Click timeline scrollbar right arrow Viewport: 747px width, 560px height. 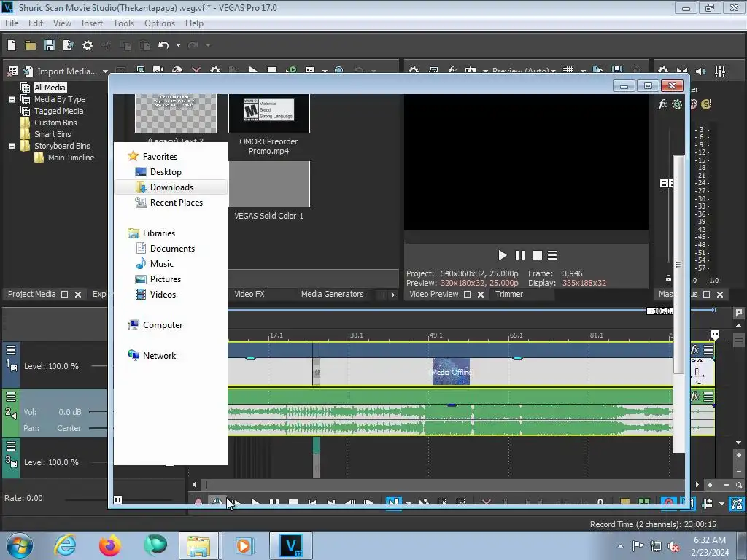point(697,485)
